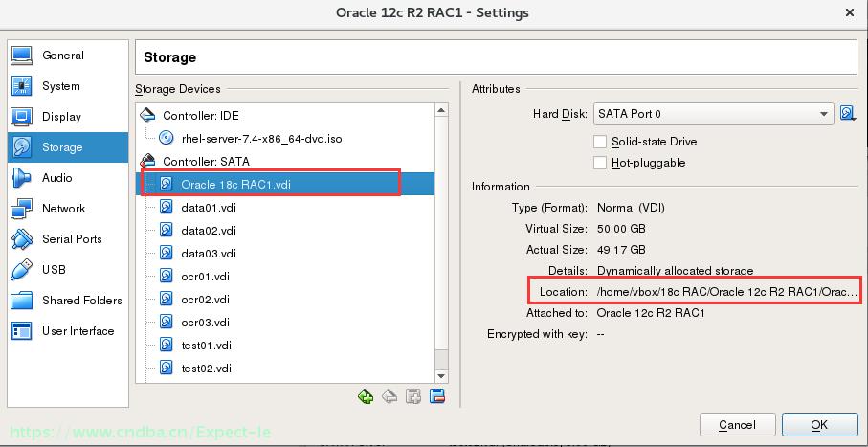
Task: Click the SATA controller icon
Action: click(x=147, y=161)
